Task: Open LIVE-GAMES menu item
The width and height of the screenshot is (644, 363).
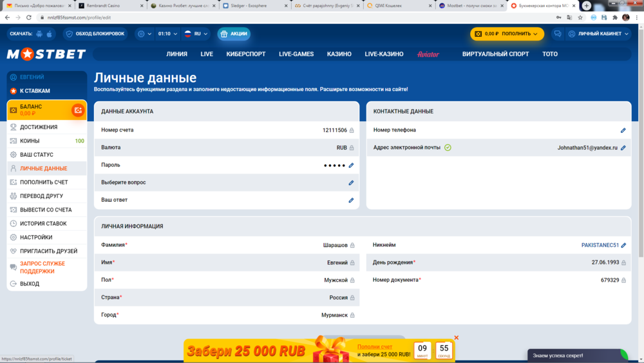Action: (x=296, y=54)
